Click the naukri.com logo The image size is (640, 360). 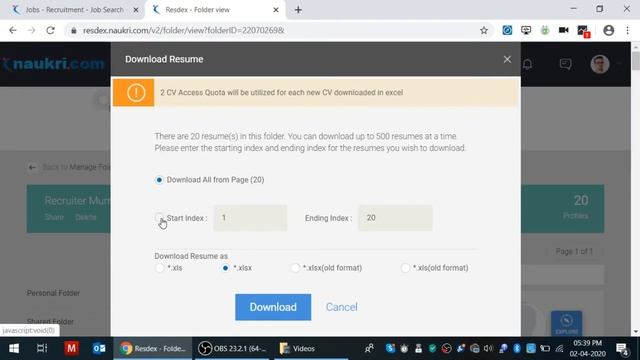coord(54,64)
